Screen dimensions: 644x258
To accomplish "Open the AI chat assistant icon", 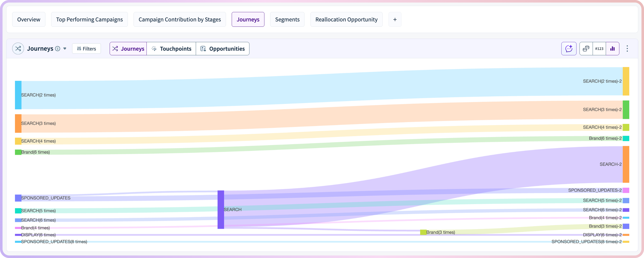I will tap(569, 49).
